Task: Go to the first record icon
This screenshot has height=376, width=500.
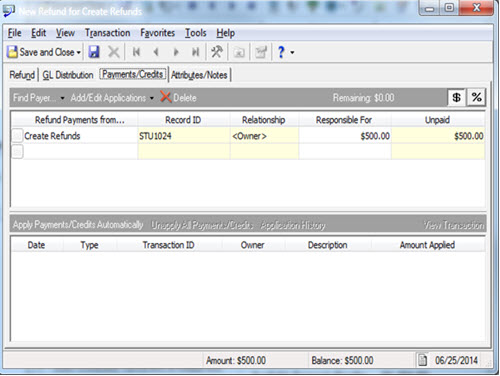Action: pos(136,52)
